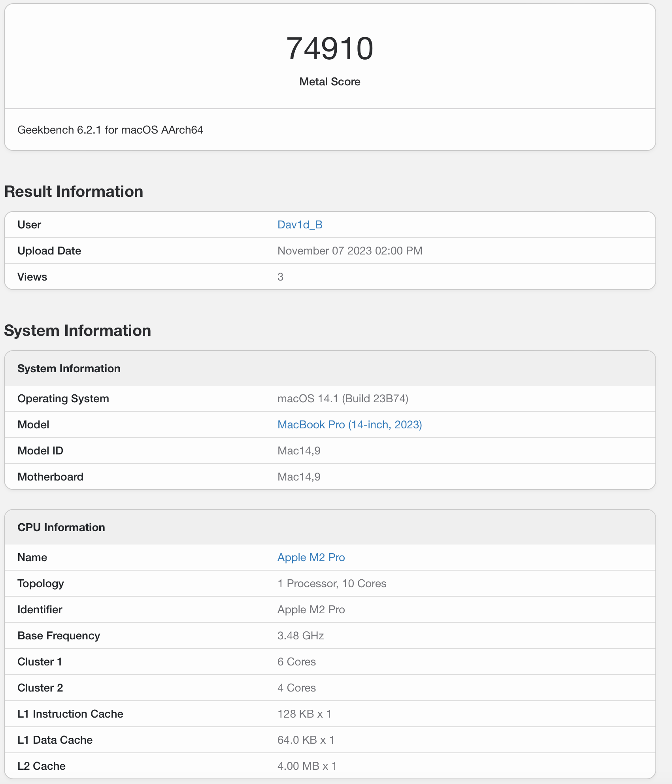Viewport: 672px width, 784px height.
Task: Click the macOS 14.1 (Build 23B74) value
Action: tap(343, 398)
